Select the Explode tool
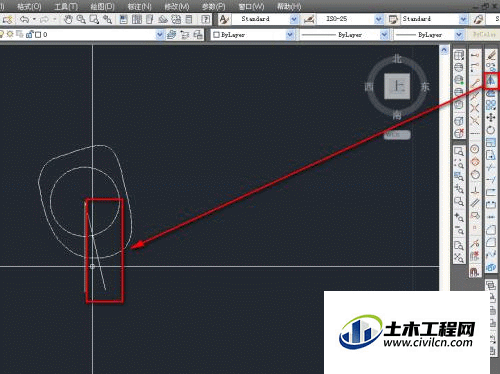The height and width of the screenshot is (374, 500). point(491,267)
